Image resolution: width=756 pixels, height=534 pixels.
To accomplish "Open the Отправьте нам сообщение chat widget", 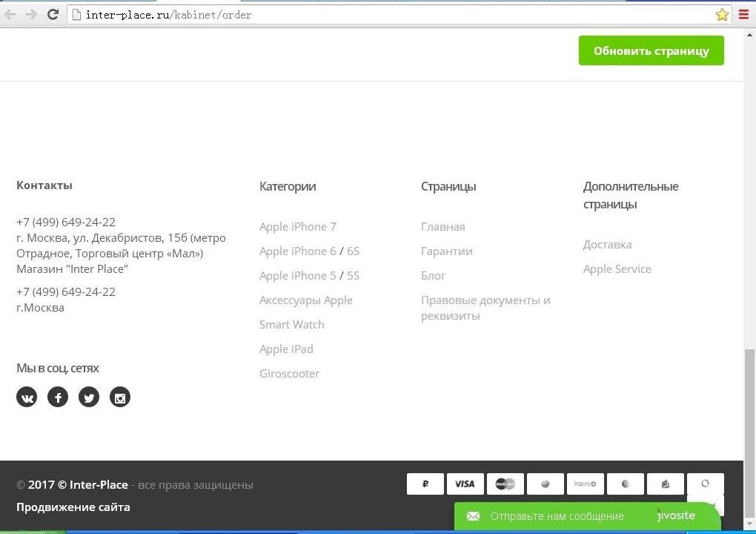I will point(587,516).
